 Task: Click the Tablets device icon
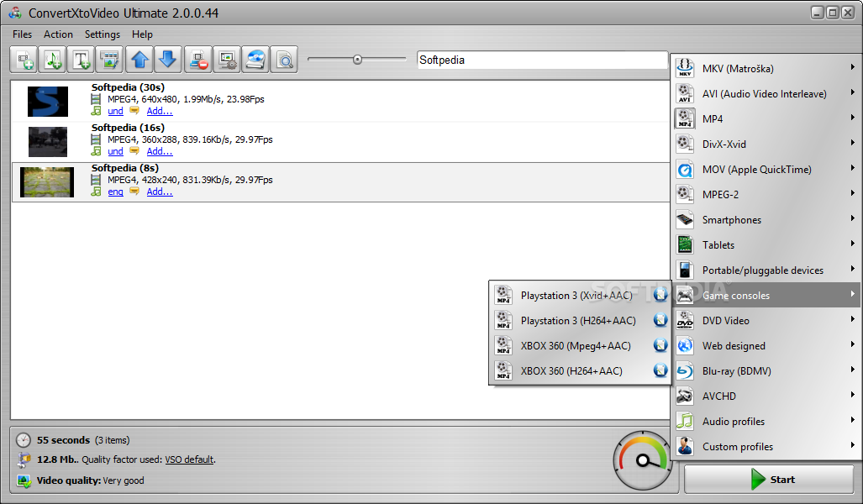click(685, 244)
